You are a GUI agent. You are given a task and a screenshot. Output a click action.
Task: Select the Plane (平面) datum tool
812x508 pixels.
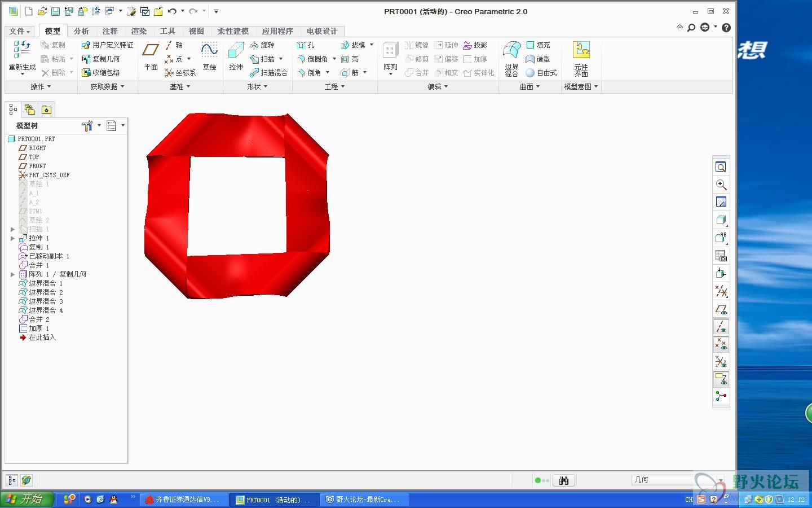[151, 56]
